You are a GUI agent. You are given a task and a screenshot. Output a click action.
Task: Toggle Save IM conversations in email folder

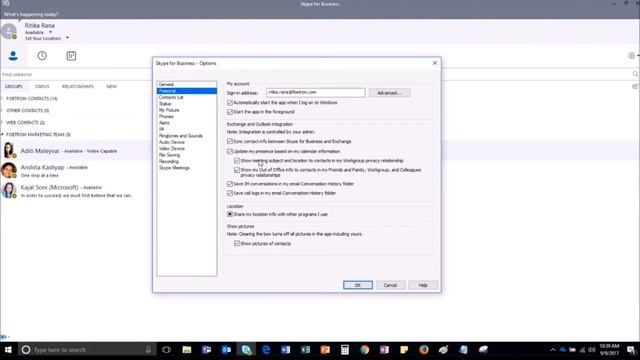point(230,184)
